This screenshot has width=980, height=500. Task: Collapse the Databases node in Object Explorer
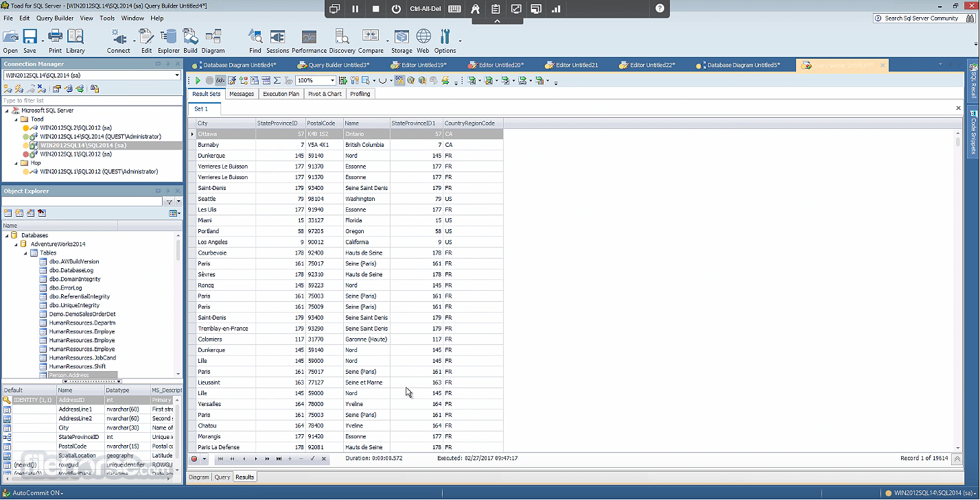click(7, 235)
